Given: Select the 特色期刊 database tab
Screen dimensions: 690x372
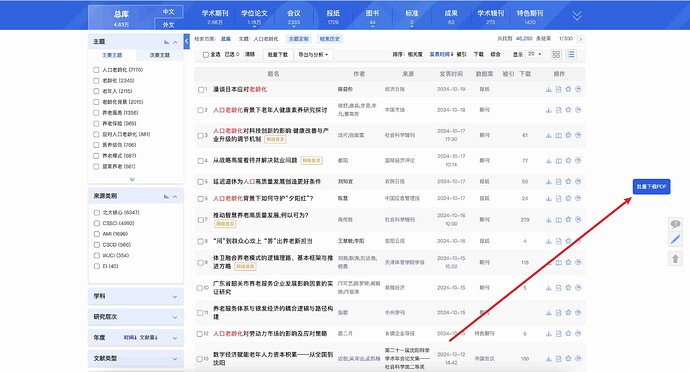Looking at the screenshot, I should tap(530, 16).
